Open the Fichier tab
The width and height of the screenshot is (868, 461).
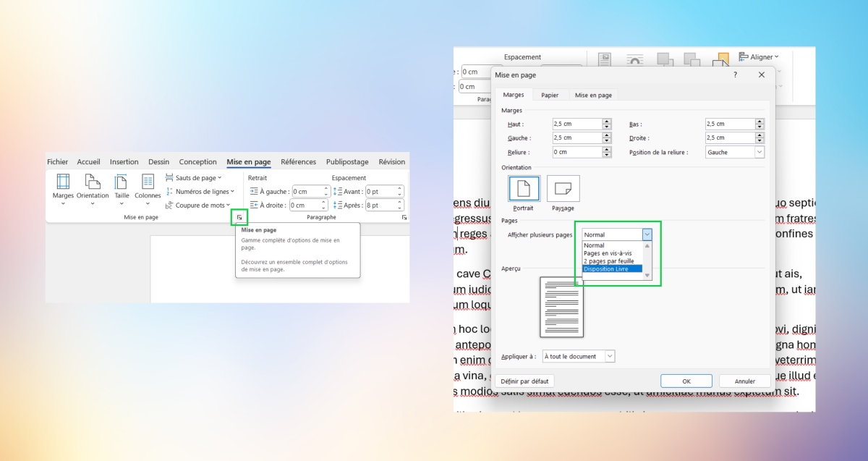pyautogui.click(x=57, y=162)
